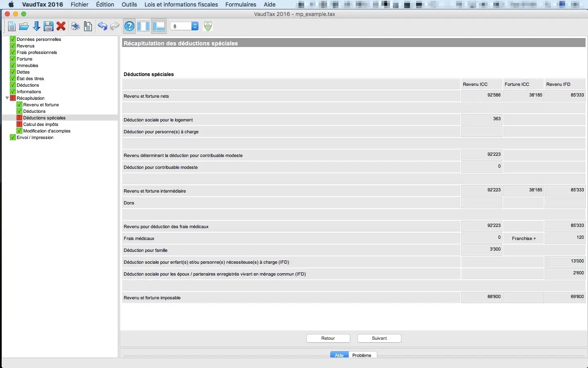
Task: Switch to the Aide tab at bottom
Action: [339, 355]
